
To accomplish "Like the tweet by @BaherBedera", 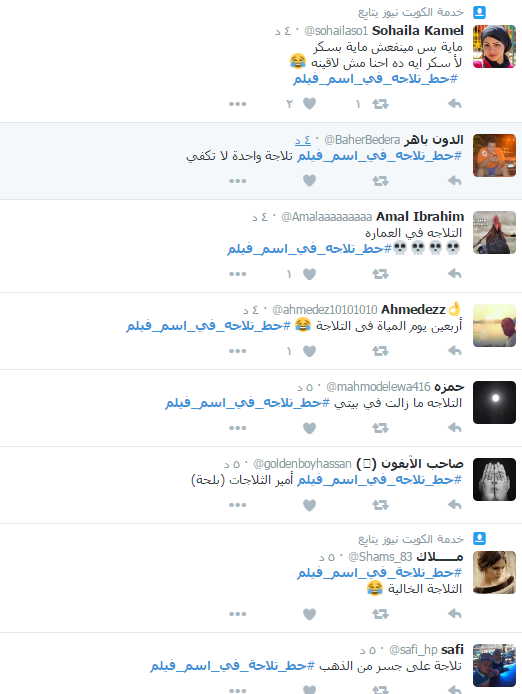I will coord(309,181).
